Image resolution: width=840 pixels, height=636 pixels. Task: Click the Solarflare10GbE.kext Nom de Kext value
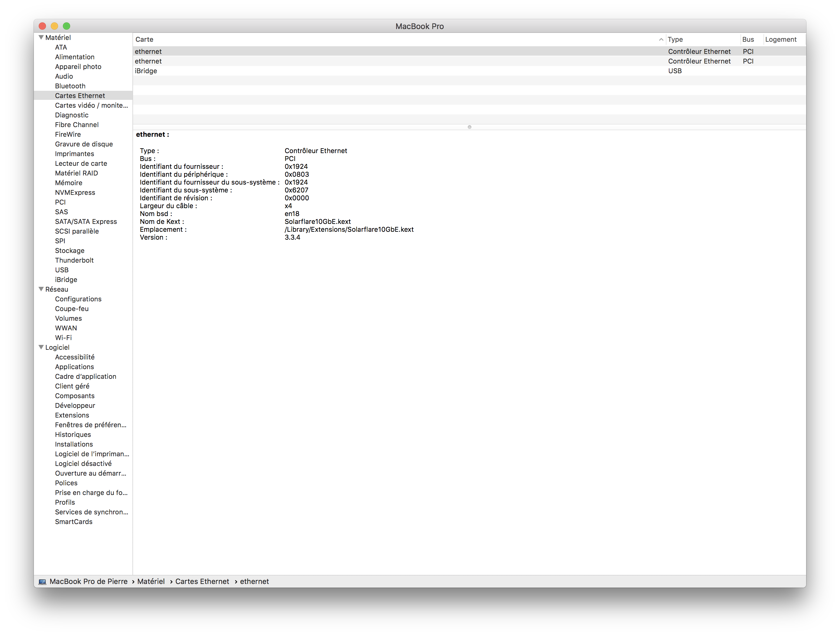pos(317,221)
